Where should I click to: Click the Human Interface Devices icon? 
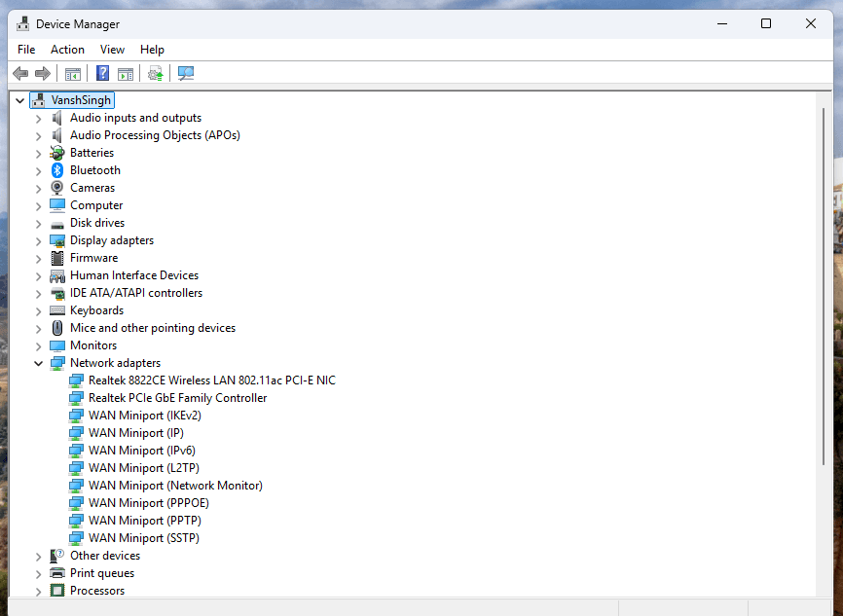(x=57, y=275)
